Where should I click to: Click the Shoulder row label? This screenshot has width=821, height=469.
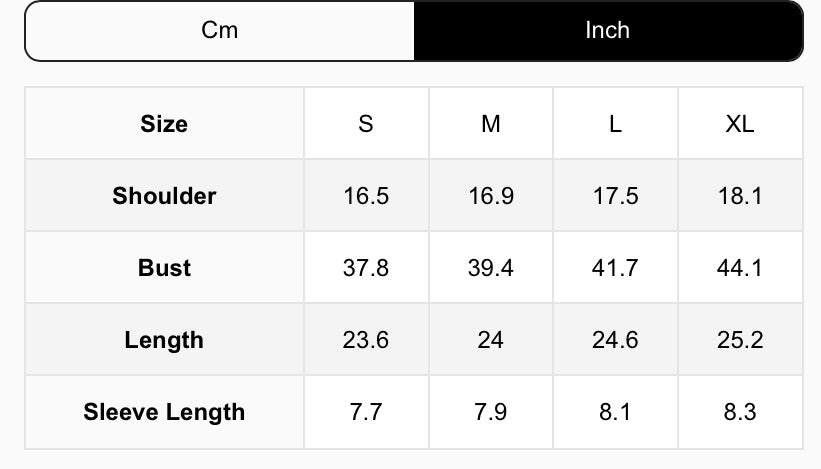coord(164,196)
